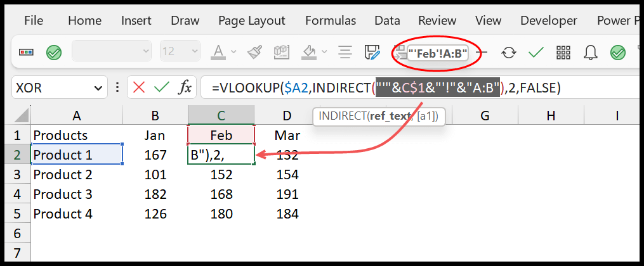The height and width of the screenshot is (266, 644).
Task: Click ref_text in the INDIRECT tooltip
Action: click(390, 116)
